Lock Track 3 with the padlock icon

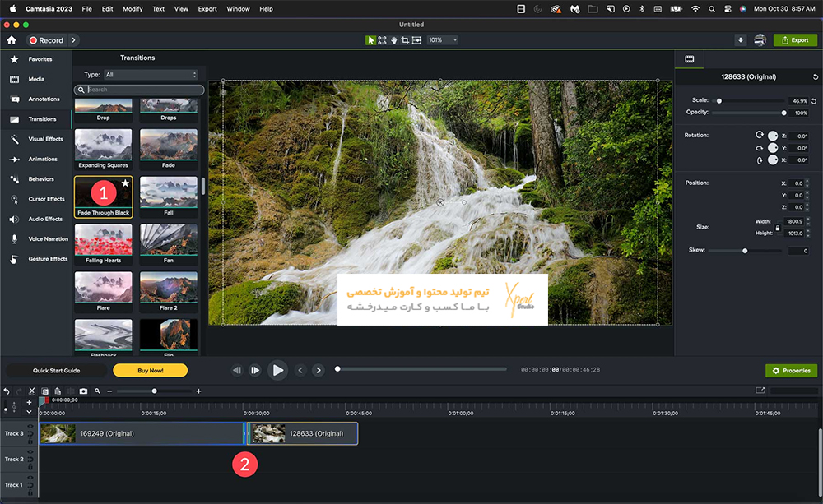30,442
